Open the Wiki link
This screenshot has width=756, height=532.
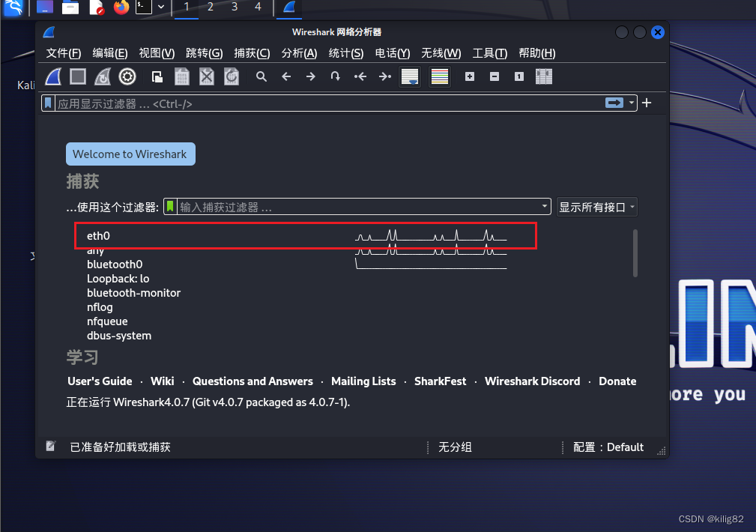click(163, 381)
